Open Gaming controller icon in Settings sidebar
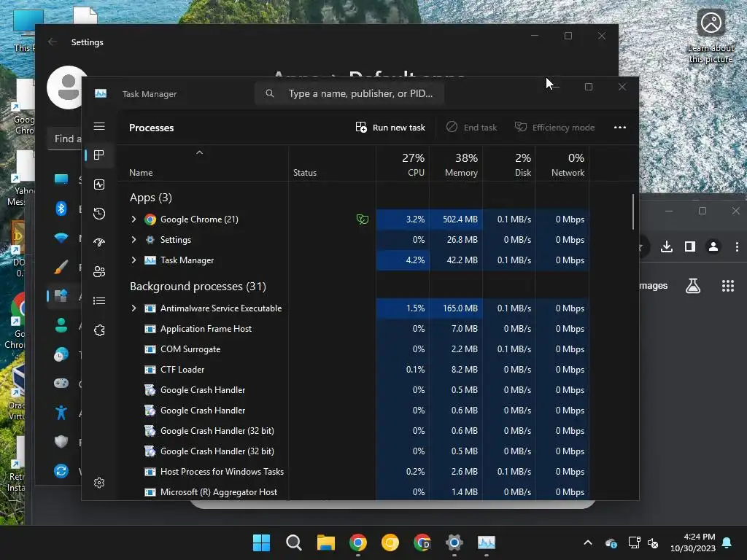747x560 pixels. point(61,384)
